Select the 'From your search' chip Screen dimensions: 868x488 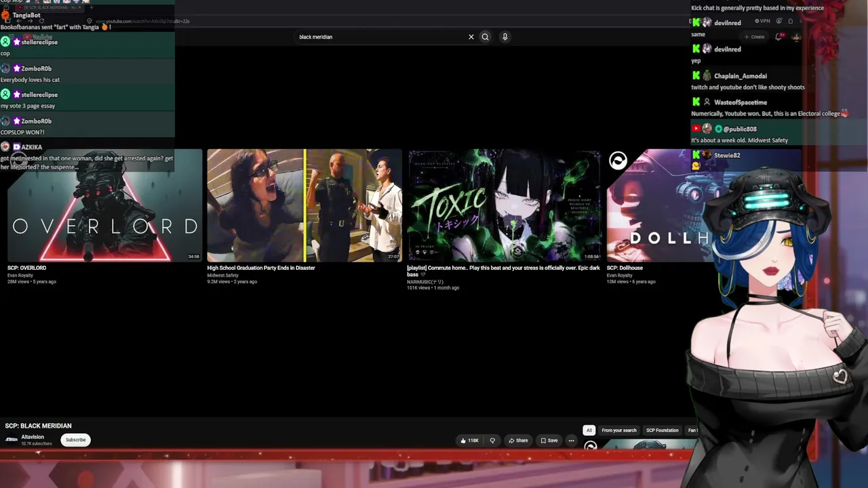click(x=619, y=430)
